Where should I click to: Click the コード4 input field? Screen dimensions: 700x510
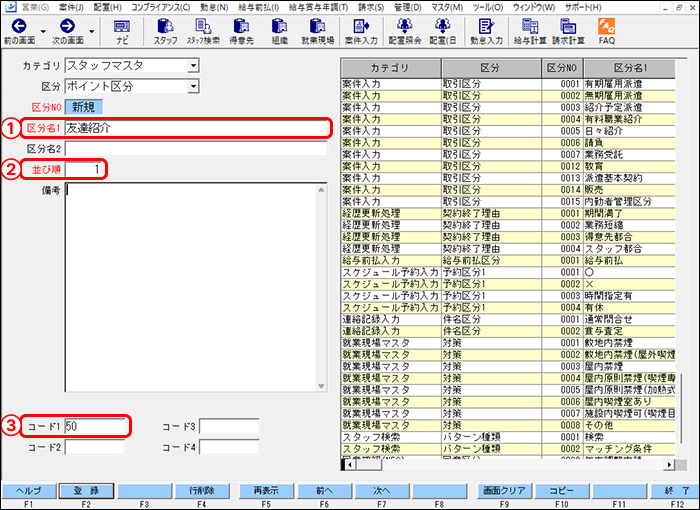click(229, 447)
